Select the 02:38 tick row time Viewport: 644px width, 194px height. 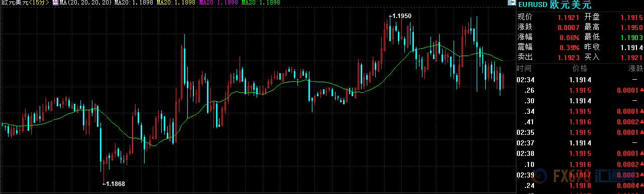point(526,154)
